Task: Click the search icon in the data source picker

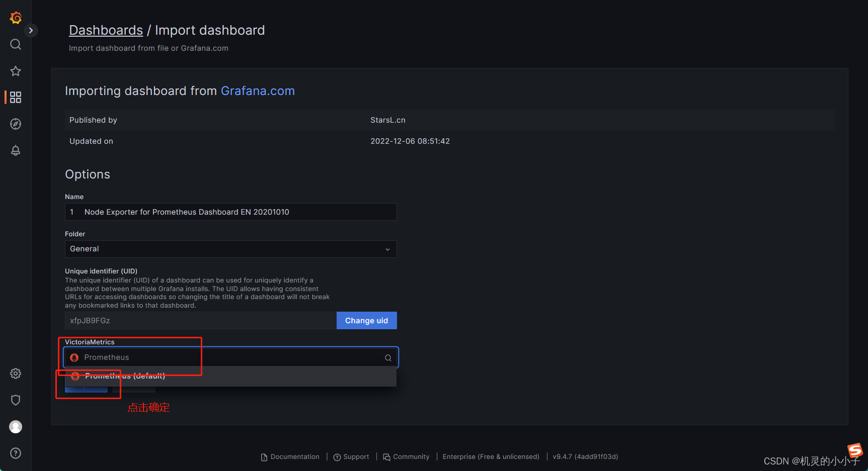Action: click(388, 358)
